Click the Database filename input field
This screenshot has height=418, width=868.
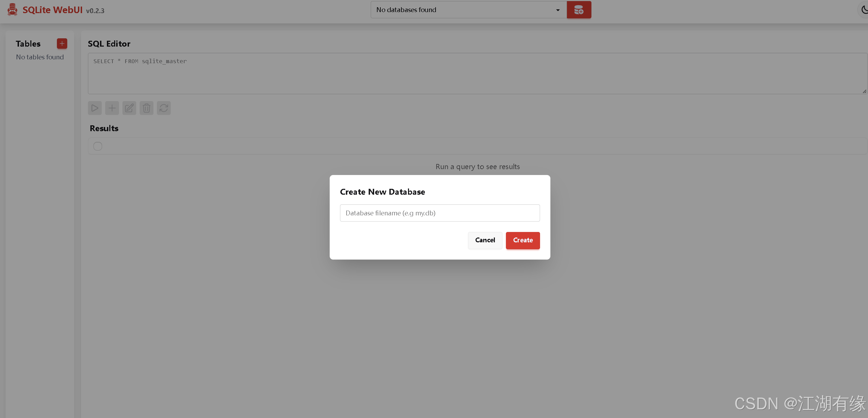[440, 213]
